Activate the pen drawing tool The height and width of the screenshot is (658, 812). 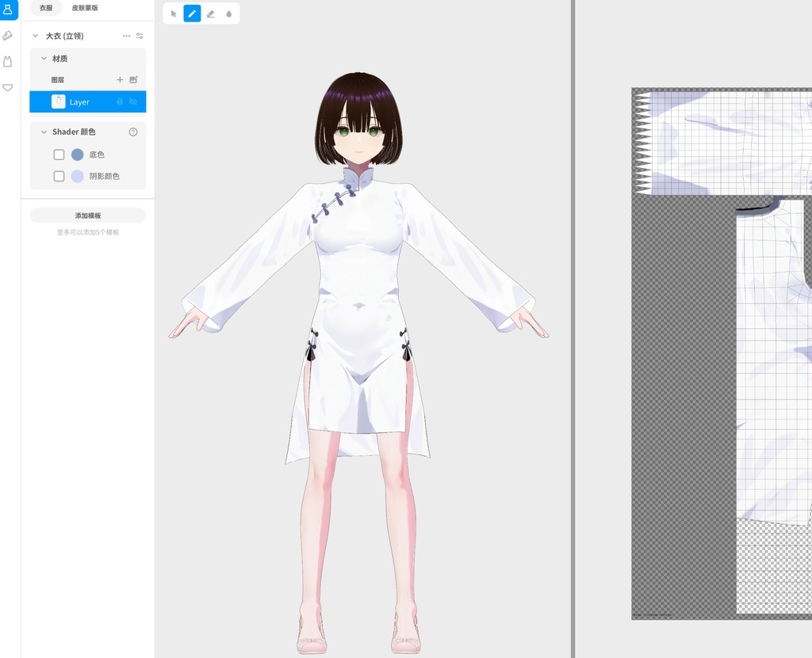(x=192, y=13)
